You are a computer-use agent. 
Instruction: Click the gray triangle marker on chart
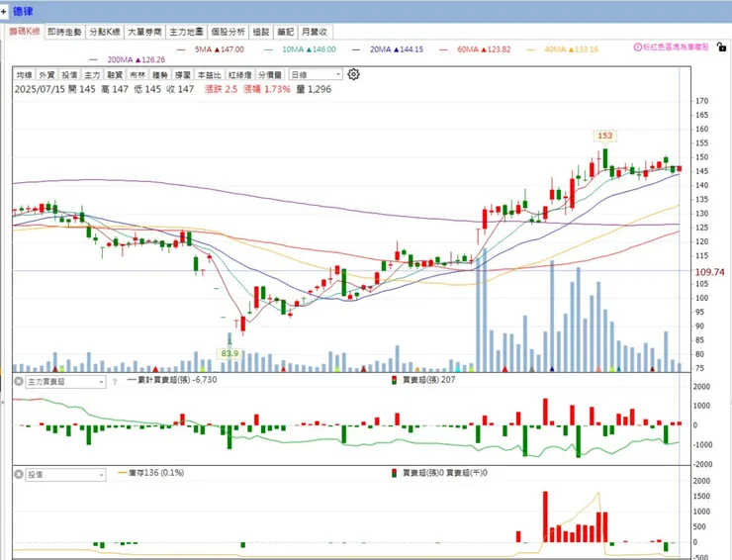(x=531, y=369)
